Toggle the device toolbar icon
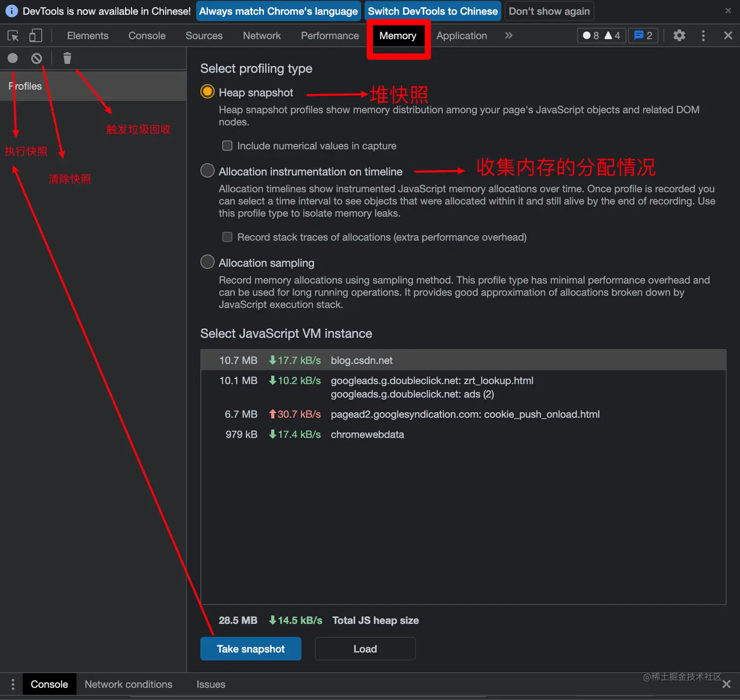Image resolution: width=740 pixels, height=700 pixels. coord(36,35)
